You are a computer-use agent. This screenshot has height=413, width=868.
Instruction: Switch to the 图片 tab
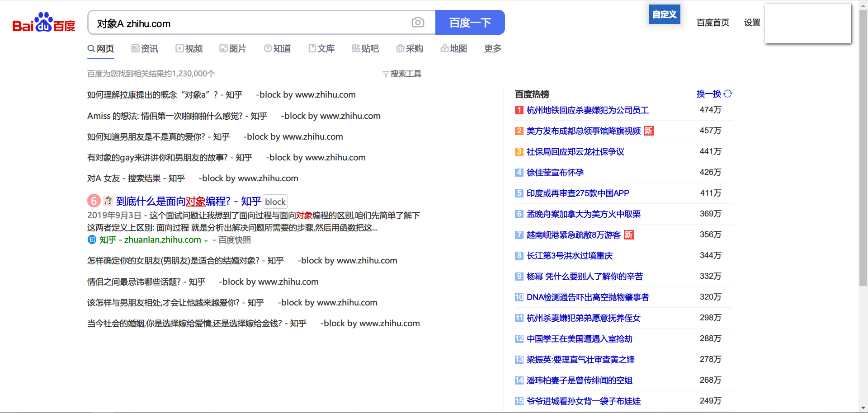pos(233,48)
